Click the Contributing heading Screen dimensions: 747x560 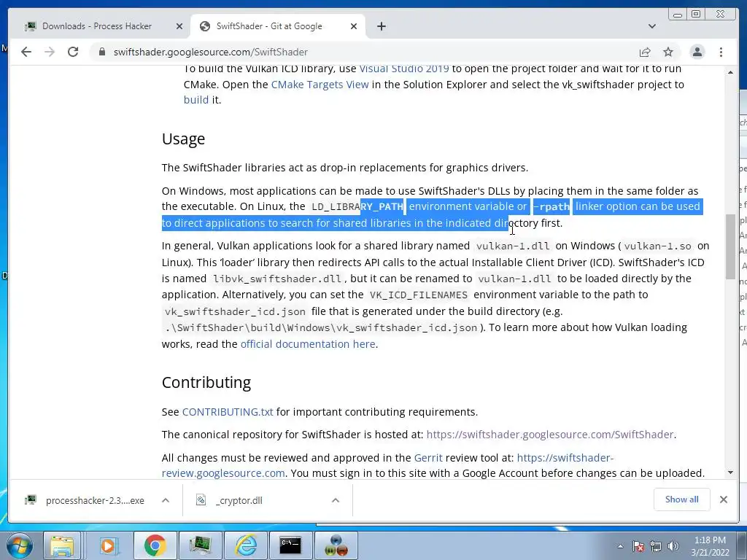click(x=206, y=382)
